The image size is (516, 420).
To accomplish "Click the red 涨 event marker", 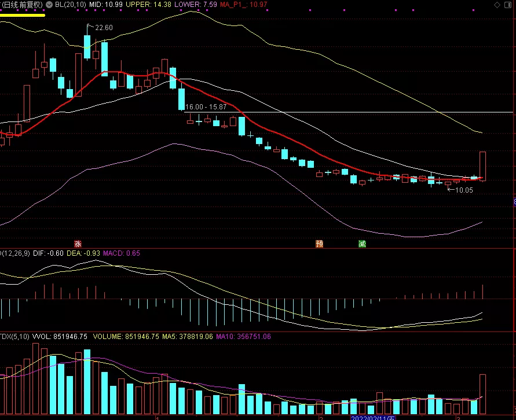I will pos(78,244).
